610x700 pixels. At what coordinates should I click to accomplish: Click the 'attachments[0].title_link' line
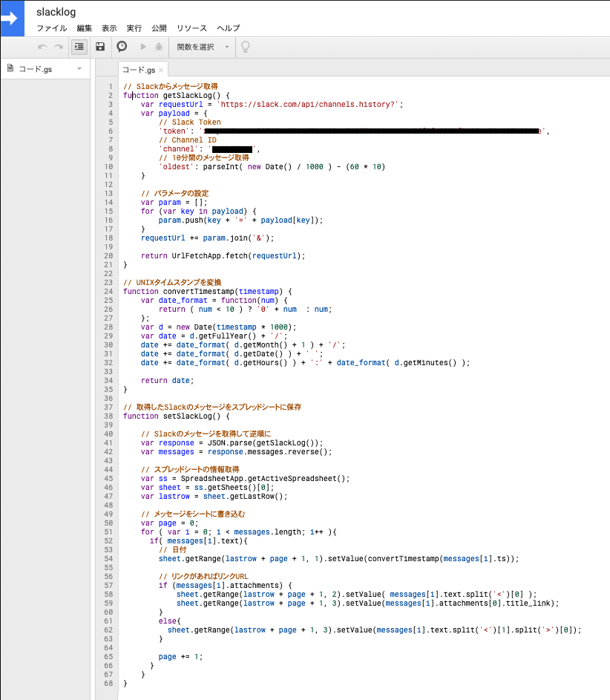point(367,603)
